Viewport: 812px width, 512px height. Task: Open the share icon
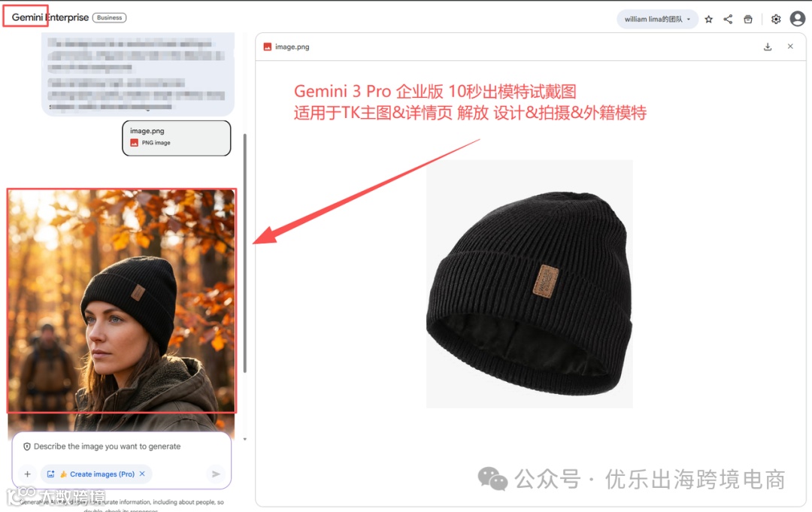pos(728,19)
